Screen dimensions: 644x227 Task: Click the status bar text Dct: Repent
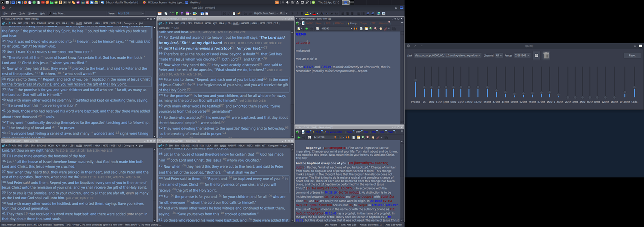pos(330,224)
